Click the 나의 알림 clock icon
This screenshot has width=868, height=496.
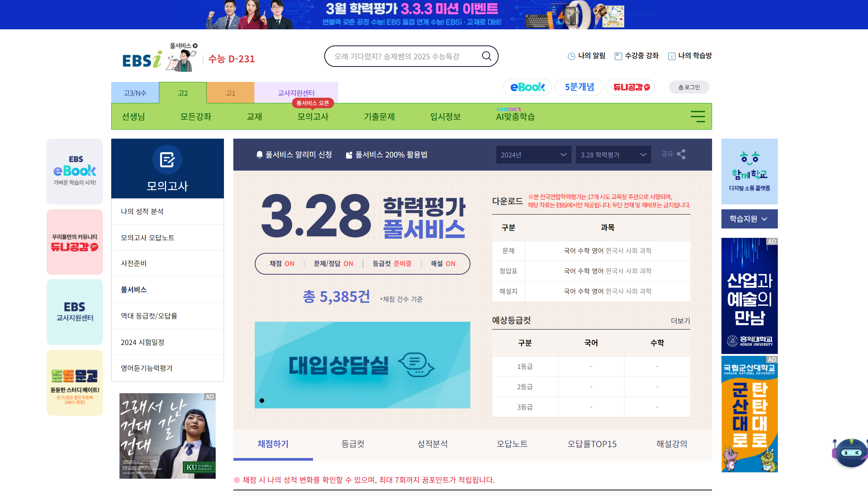[571, 56]
